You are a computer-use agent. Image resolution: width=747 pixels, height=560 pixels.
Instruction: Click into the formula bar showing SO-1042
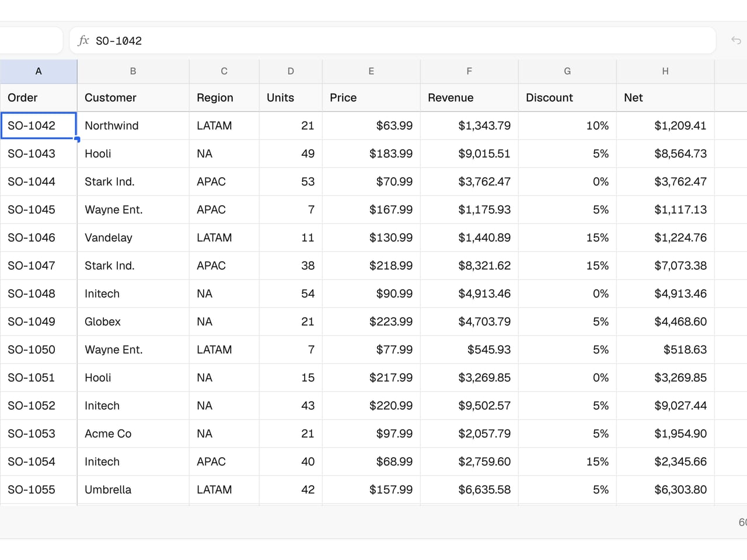coord(393,40)
